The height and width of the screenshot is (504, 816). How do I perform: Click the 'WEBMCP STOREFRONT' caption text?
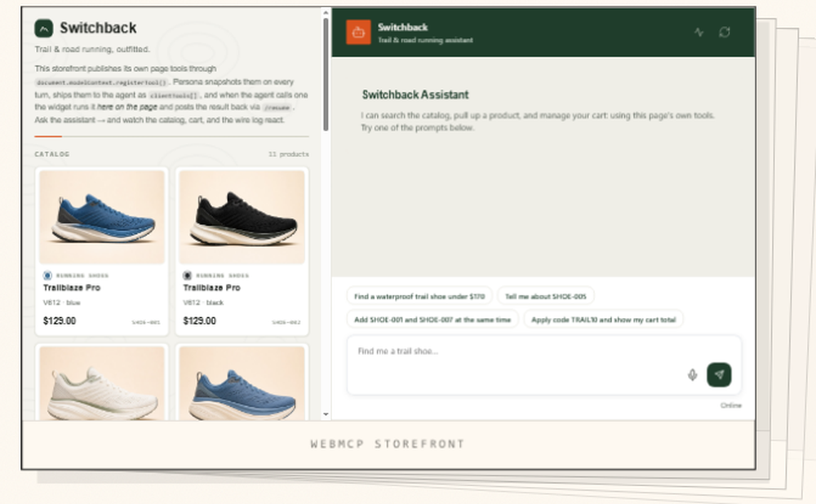387,444
